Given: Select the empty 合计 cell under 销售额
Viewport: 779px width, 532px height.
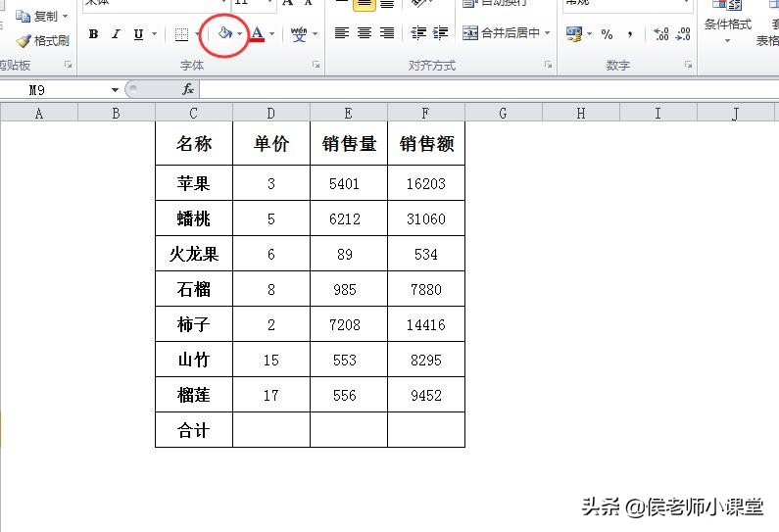Looking at the screenshot, I should pos(426,430).
